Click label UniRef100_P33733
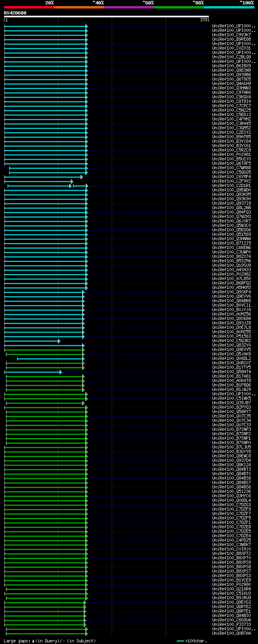Image resolution: width=258 pixels, height=644 pixels. click(x=231, y=625)
